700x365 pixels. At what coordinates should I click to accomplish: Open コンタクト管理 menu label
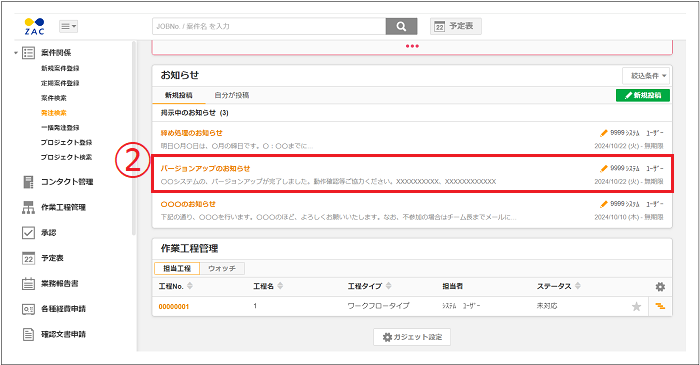tap(67, 182)
